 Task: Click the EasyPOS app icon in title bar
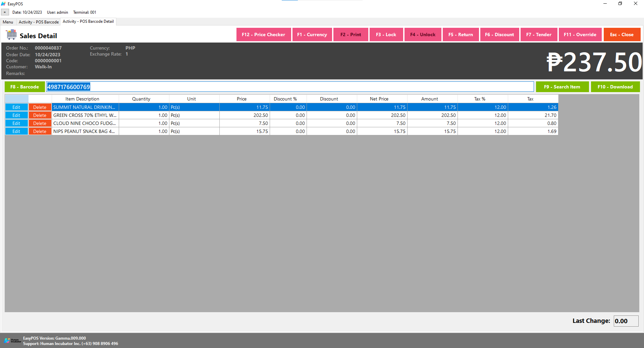3,4
